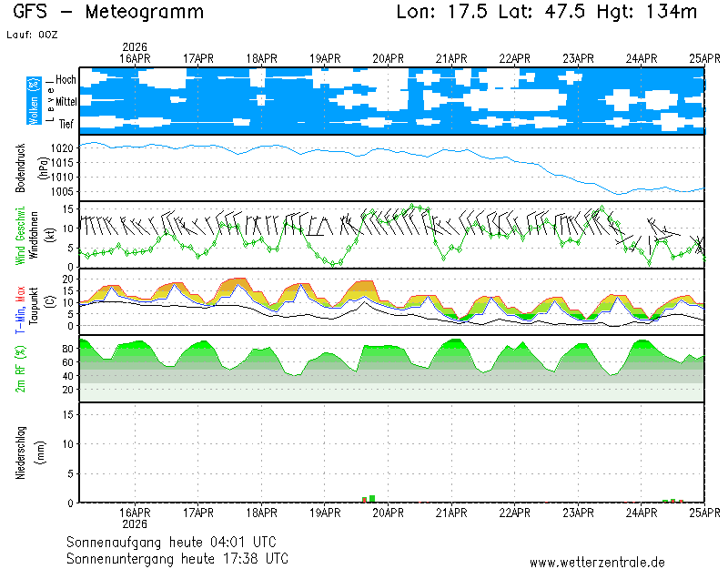Click the 1005 tick on pressure axis
This screenshot has height=569, width=728.
[x=63, y=192]
